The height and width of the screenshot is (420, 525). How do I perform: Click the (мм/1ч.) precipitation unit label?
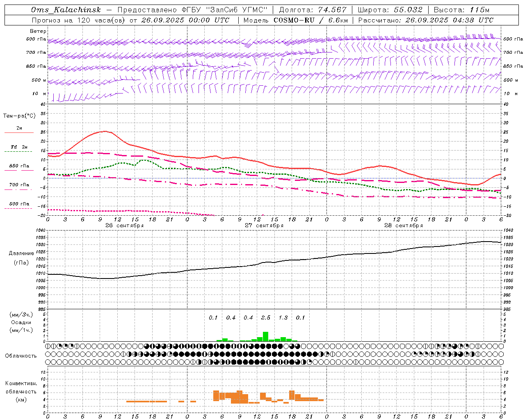[21, 330]
